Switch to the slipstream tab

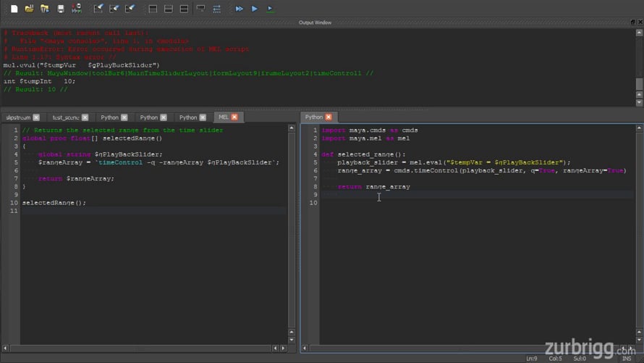tap(18, 117)
